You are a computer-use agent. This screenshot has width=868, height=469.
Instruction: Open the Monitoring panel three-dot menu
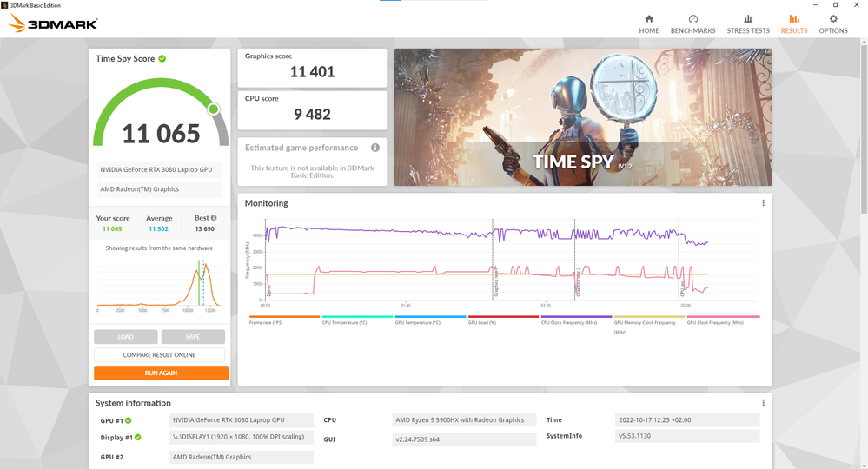click(x=763, y=203)
